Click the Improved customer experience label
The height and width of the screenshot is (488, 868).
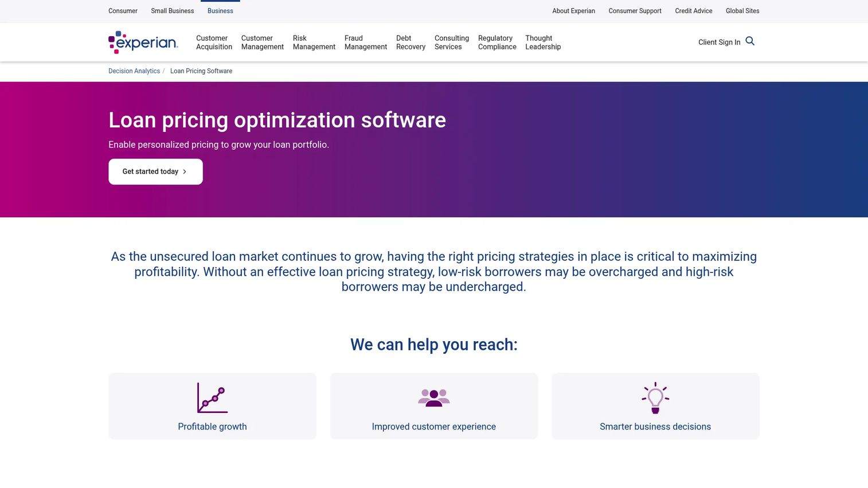pyautogui.click(x=434, y=427)
